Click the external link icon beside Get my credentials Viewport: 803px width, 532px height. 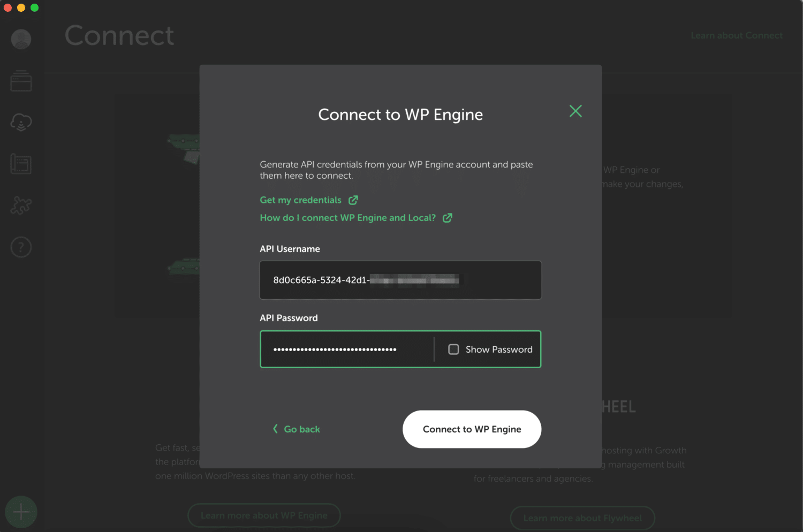pos(353,200)
